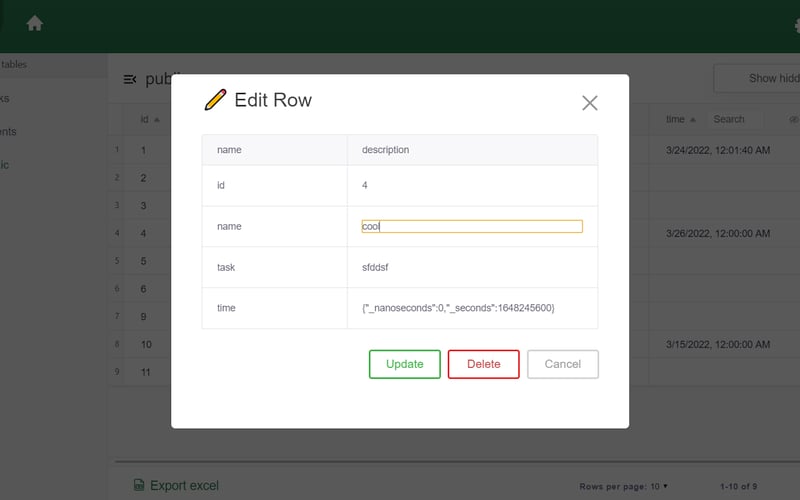Click the tables label in sidebar
The height and width of the screenshot is (500, 800).
point(14,65)
